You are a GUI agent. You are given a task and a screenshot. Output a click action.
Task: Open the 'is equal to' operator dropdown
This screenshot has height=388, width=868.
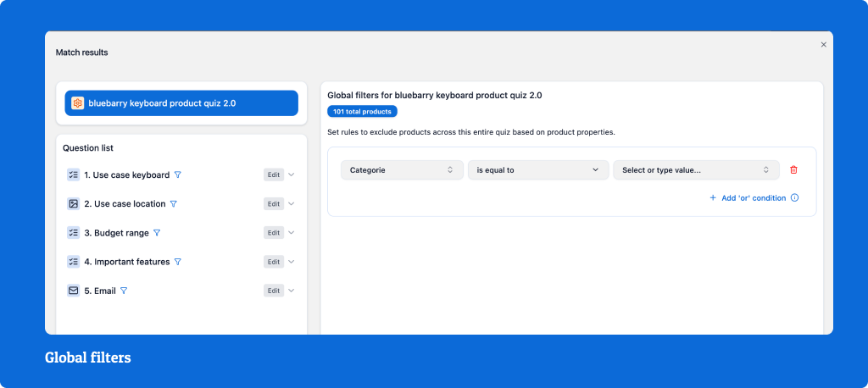click(537, 170)
